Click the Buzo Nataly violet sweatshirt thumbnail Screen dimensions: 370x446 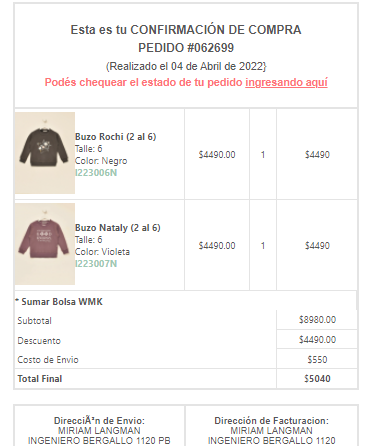coord(45,244)
